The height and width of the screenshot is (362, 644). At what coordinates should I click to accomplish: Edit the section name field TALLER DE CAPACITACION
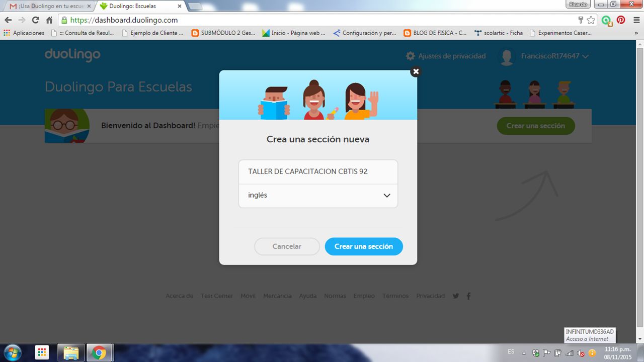pos(318,171)
